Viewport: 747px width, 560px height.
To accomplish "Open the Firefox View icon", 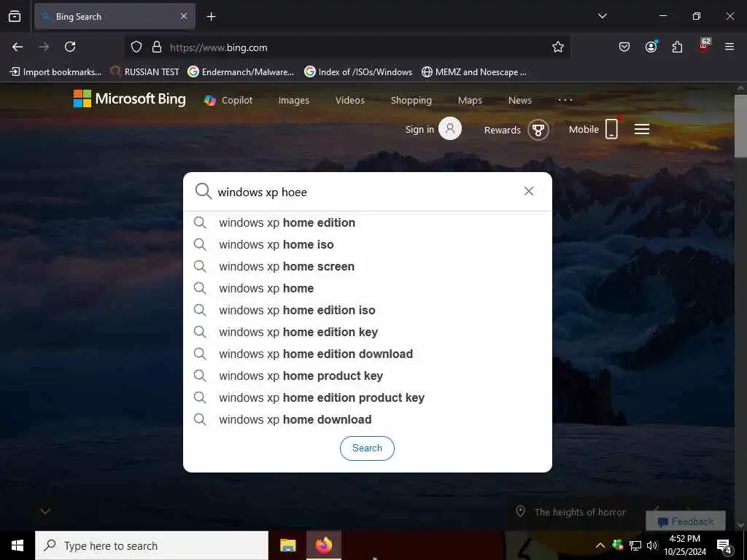I will click(15, 16).
